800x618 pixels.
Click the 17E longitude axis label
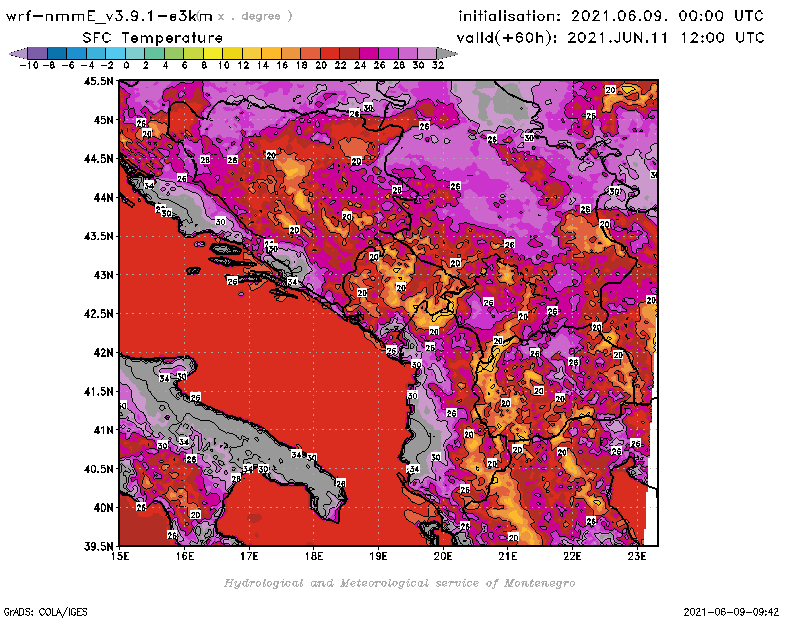coord(249,556)
